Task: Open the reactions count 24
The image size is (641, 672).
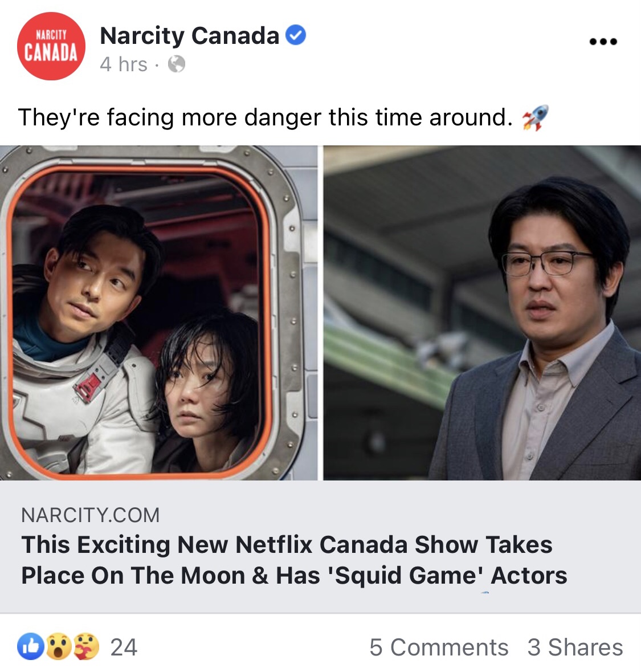Action: 124,647
